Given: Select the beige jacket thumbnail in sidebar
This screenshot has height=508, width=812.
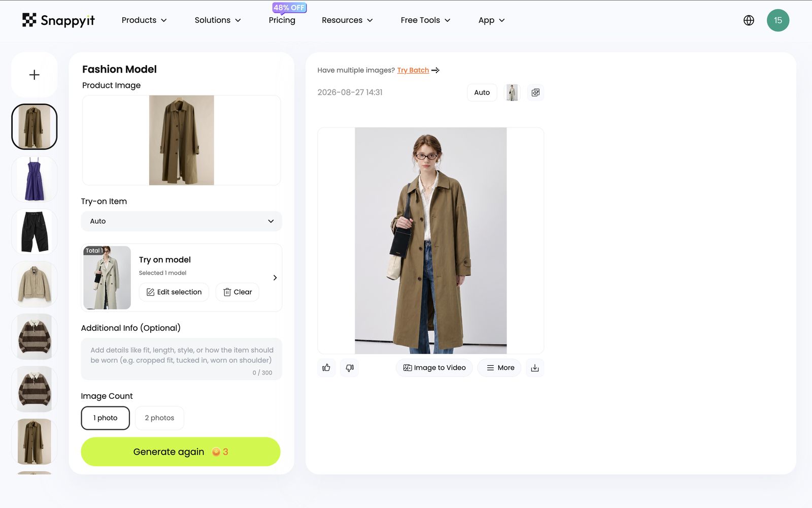Looking at the screenshot, I should tap(34, 284).
